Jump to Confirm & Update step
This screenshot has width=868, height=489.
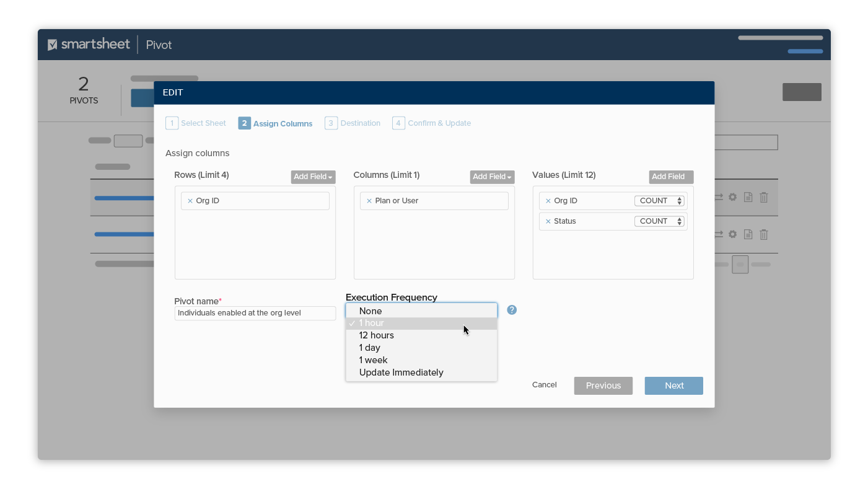[x=432, y=123]
